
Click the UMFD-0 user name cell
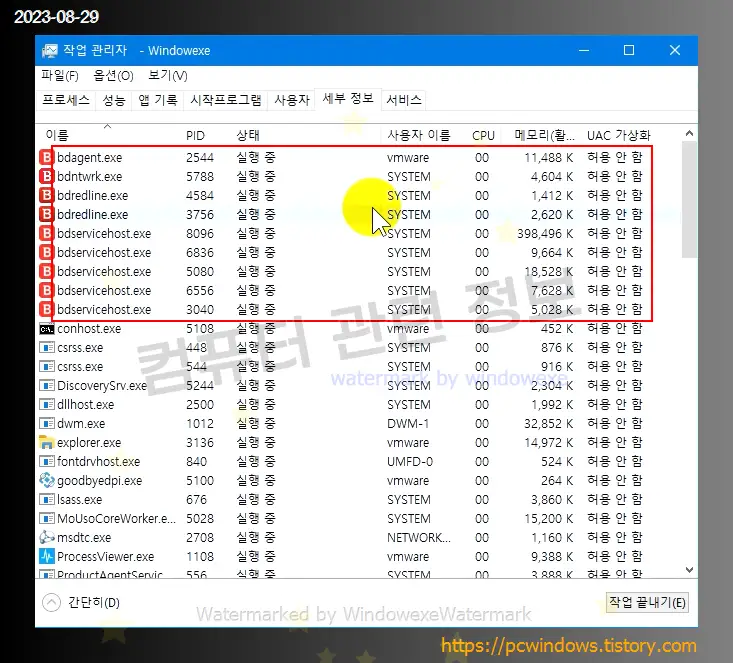(410, 461)
